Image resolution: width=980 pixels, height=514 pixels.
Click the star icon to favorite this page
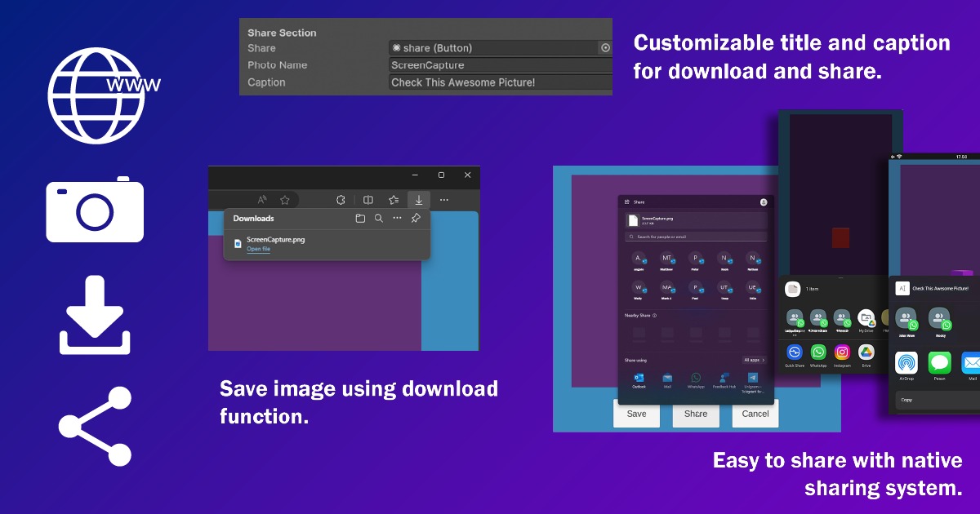tap(285, 200)
